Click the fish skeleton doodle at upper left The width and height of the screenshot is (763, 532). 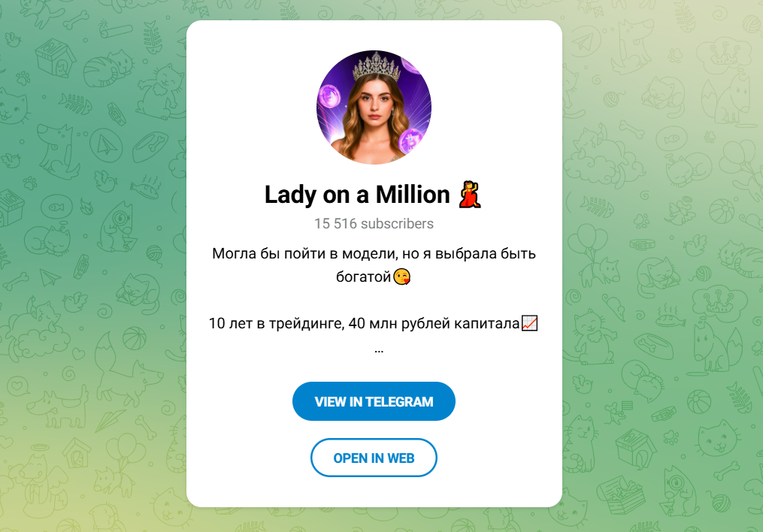pos(75,104)
